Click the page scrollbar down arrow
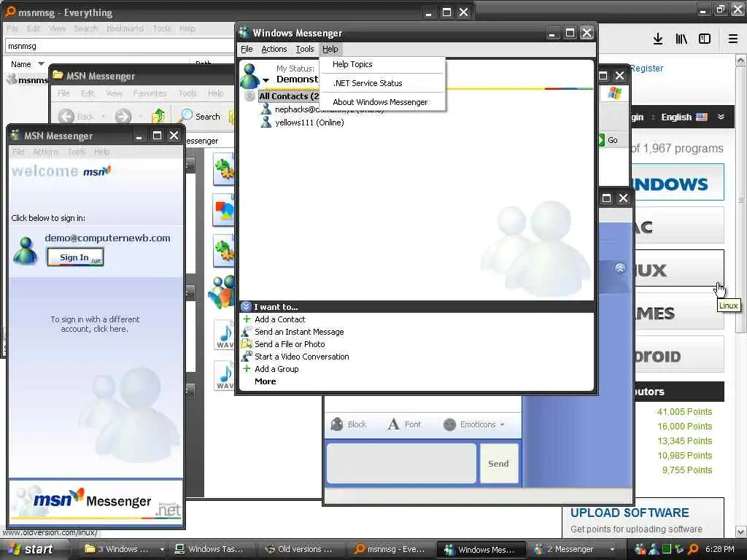 741,532
